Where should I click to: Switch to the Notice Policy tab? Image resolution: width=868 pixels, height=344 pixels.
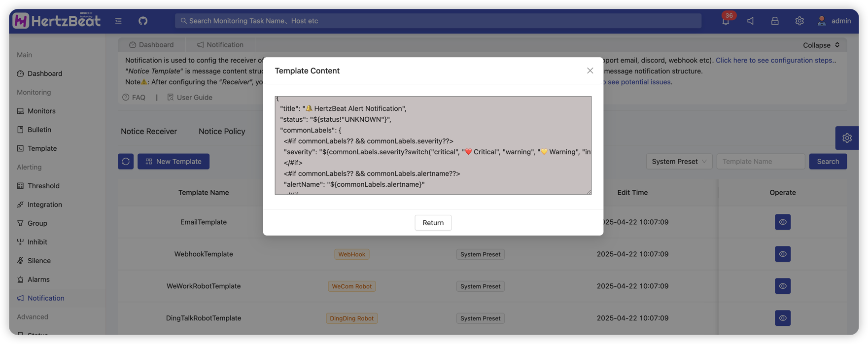tap(222, 131)
